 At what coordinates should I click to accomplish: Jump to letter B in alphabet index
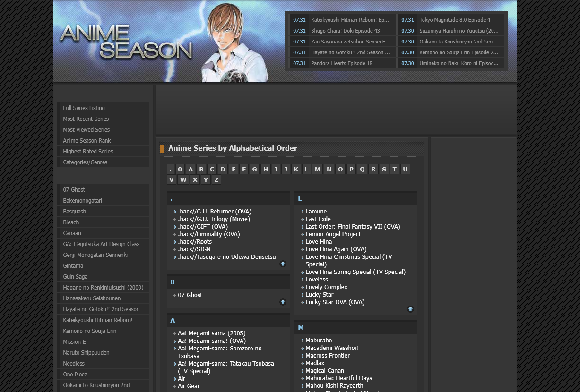click(x=201, y=169)
